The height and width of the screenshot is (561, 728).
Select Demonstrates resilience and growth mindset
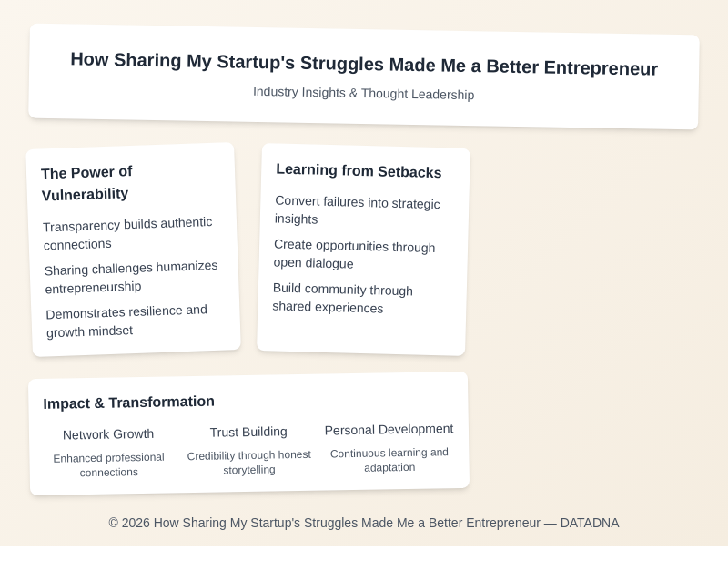(126, 321)
